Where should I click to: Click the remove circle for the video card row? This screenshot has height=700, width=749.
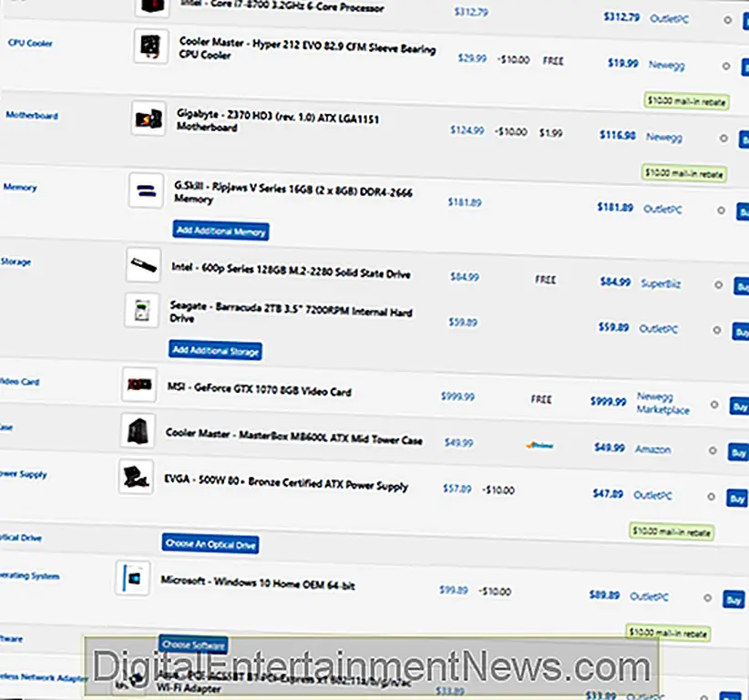(x=714, y=404)
